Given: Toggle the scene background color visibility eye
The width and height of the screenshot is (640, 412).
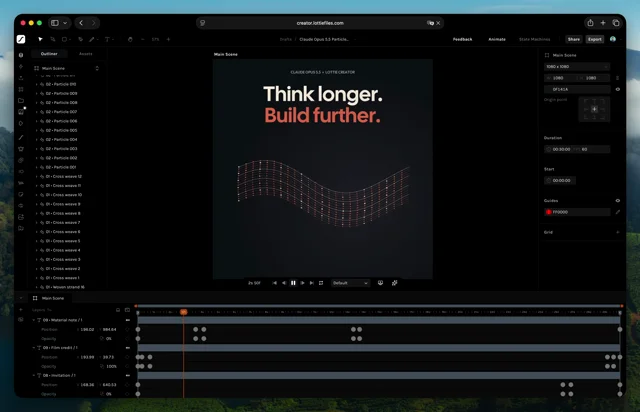Looking at the screenshot, I should (618, 89).
